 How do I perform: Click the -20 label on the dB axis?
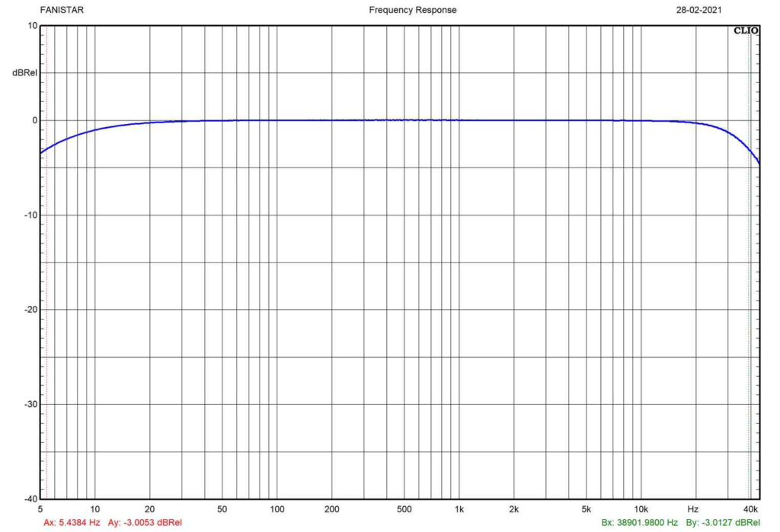pyautogui.click(x=30, y=310)
